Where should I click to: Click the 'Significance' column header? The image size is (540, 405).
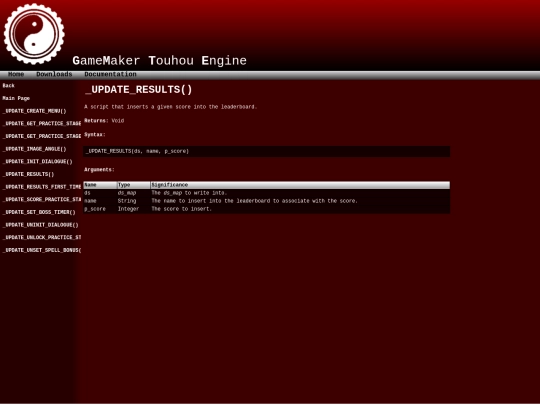[300, 185]
